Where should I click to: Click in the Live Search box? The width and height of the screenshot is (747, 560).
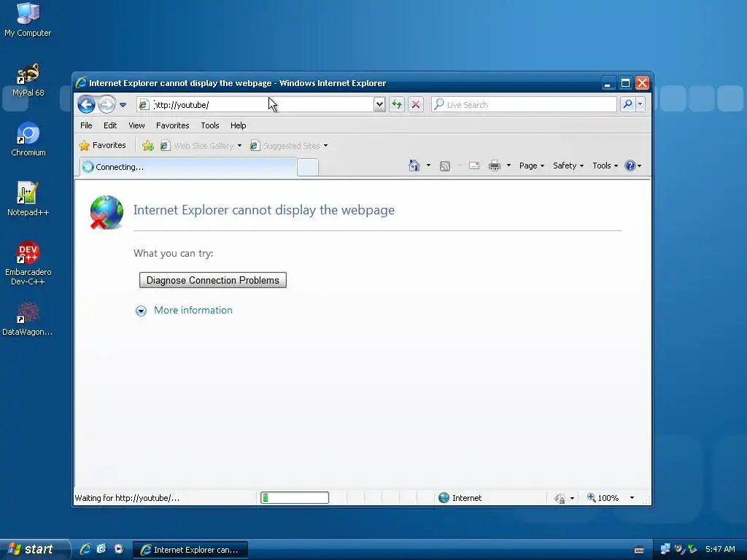pos(524,104)
